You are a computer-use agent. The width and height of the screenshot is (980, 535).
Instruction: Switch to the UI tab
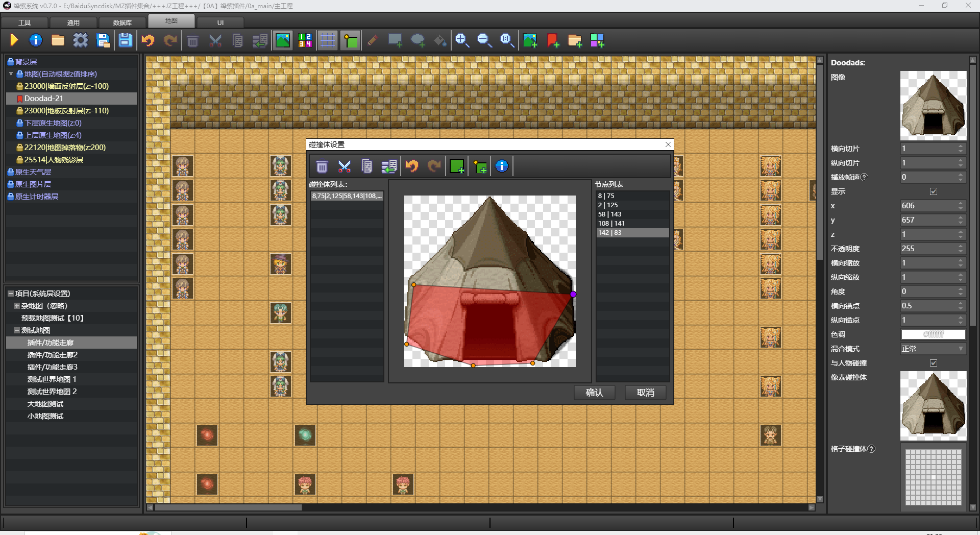coord(220,22)
